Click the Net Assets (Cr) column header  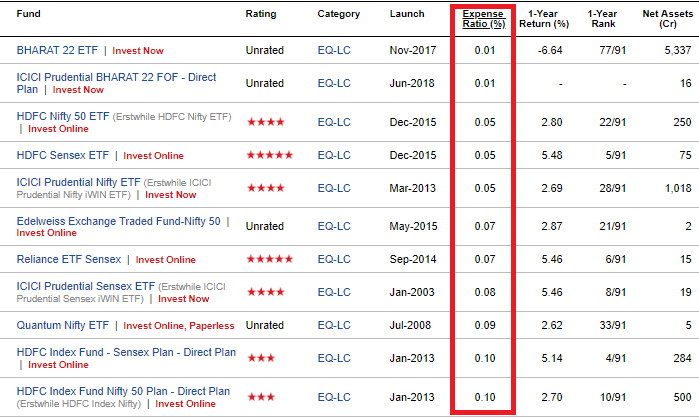tap(667, 19)
